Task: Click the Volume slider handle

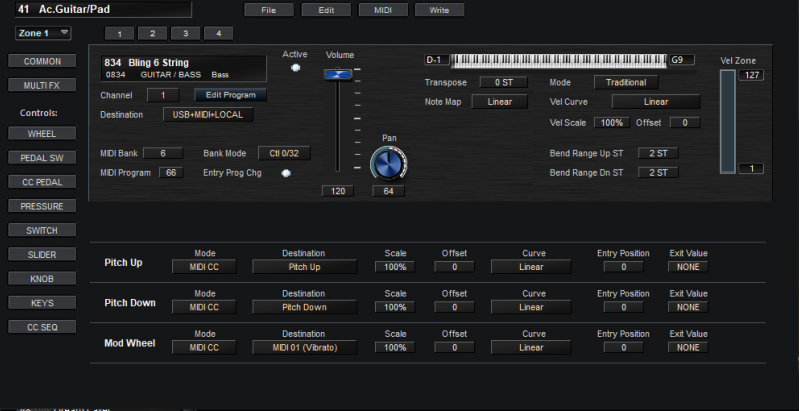Action: click(338, 74)
